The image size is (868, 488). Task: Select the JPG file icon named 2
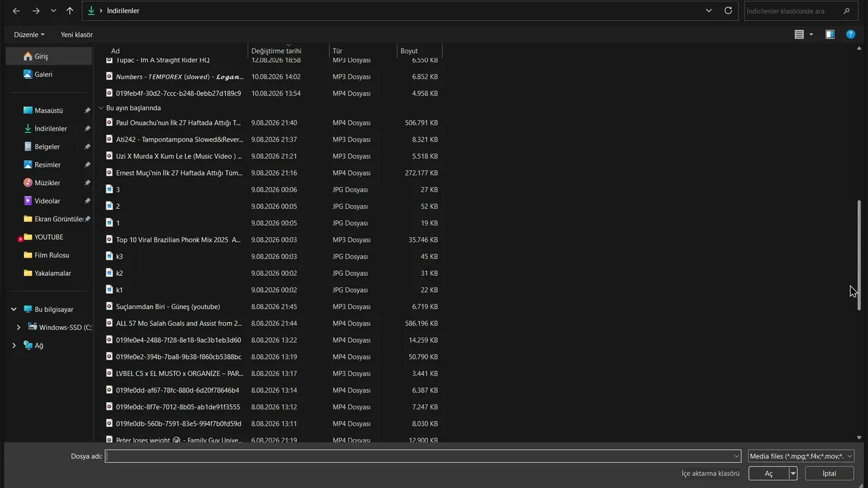[x=109, y=206]
